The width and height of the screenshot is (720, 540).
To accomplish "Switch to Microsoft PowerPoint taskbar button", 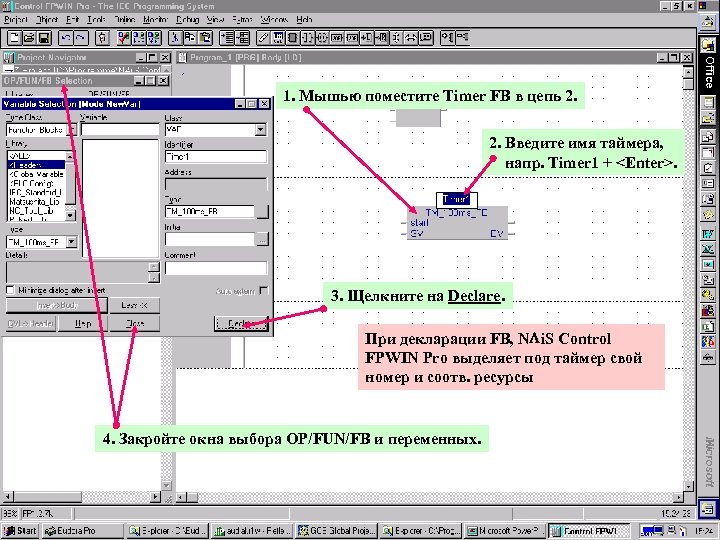I will click(x=505, y=531).
